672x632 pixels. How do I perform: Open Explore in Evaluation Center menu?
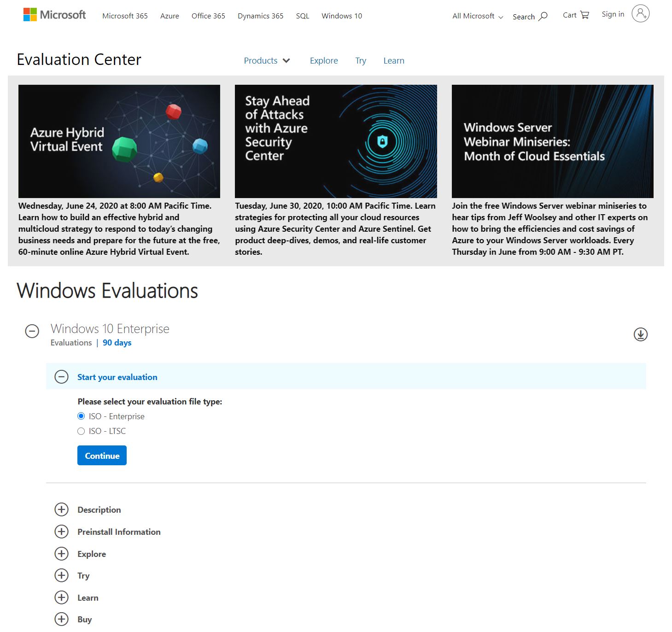tap(324, 61)
